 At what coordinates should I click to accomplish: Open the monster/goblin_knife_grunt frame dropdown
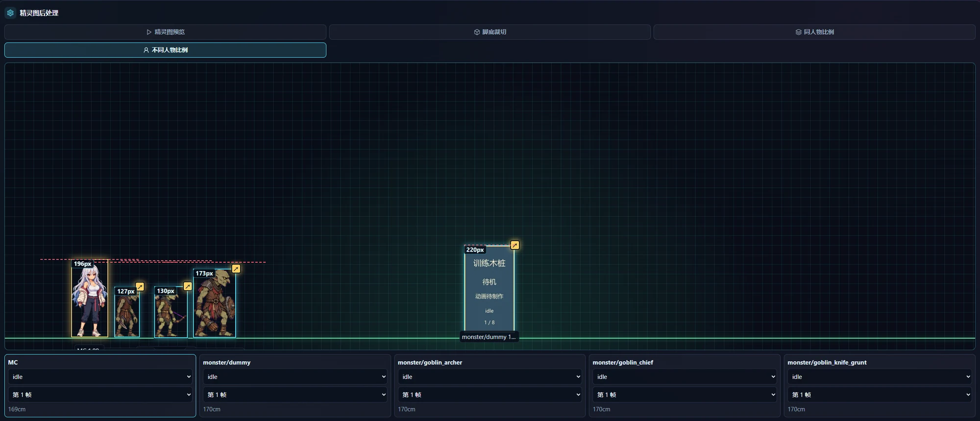(x=880, y=395)
